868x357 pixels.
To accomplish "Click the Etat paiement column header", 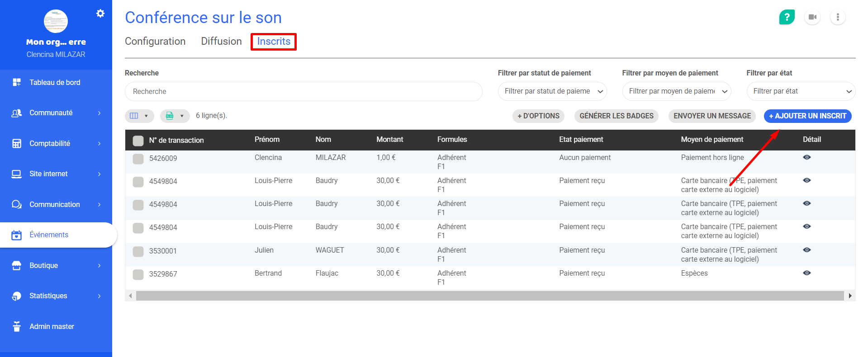I will tap(581, 140).
